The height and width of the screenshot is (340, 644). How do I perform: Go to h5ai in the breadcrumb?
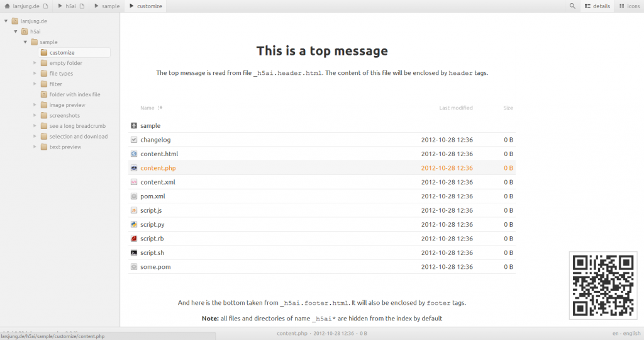tap(70, 6)
